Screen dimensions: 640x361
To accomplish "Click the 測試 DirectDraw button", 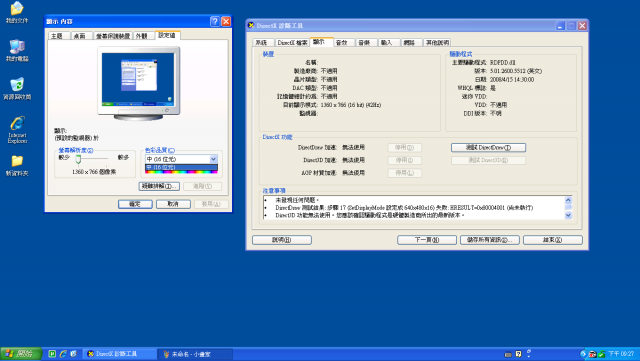I will tap(488, 147).
